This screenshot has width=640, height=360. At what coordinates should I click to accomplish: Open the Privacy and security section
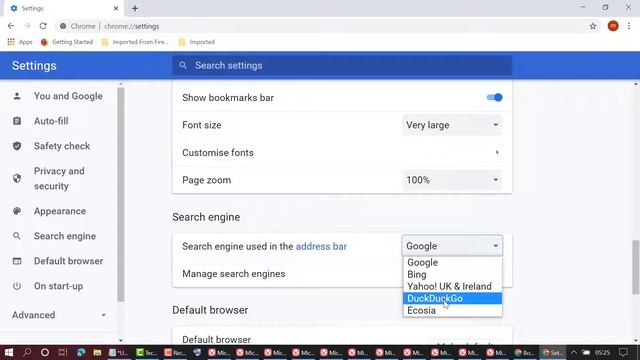(59, 178)
